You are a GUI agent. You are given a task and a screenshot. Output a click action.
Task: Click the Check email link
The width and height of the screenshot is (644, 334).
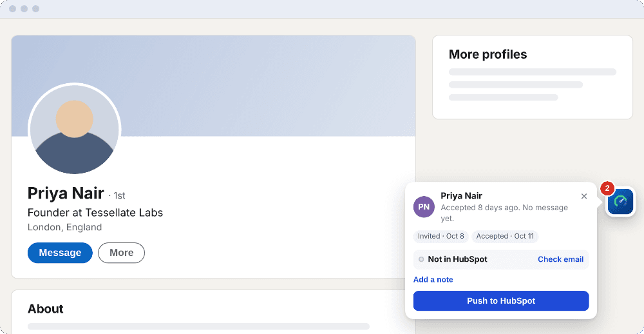(561, 259)
